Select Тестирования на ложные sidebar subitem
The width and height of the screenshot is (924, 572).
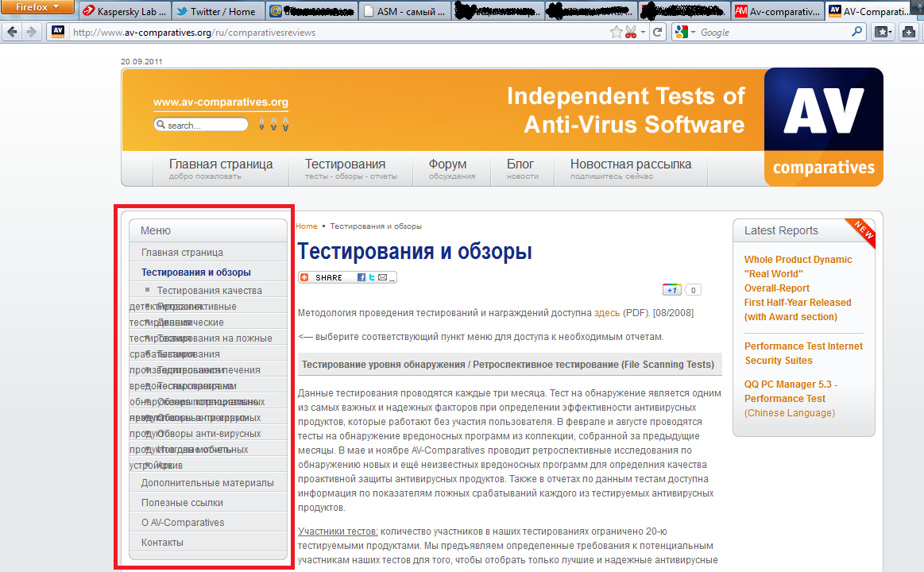coord(215,338)
